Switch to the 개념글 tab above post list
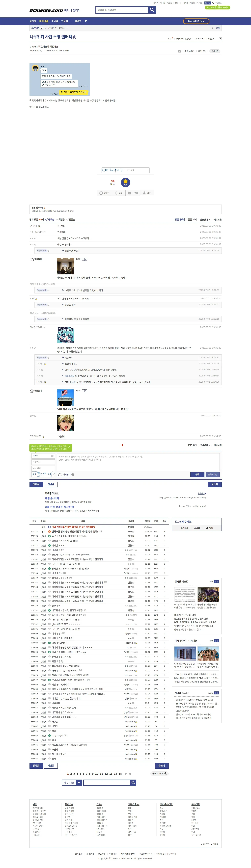The height and width of the screenshot is (868, 251). [51, 484]
